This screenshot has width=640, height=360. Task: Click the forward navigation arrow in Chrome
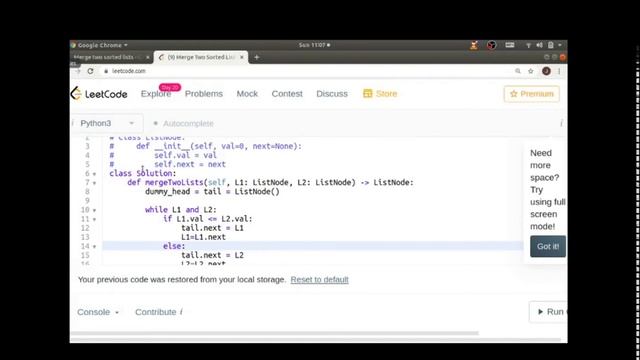click(x=78, y=71)
